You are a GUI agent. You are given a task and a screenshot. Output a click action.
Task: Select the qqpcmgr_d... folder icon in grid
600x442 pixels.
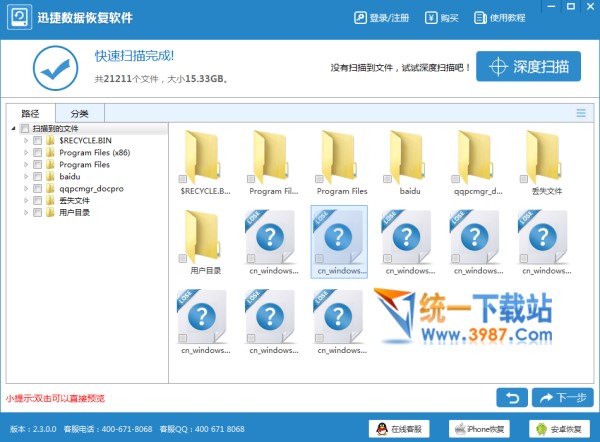pyautogui.click(x=475, y=157)
